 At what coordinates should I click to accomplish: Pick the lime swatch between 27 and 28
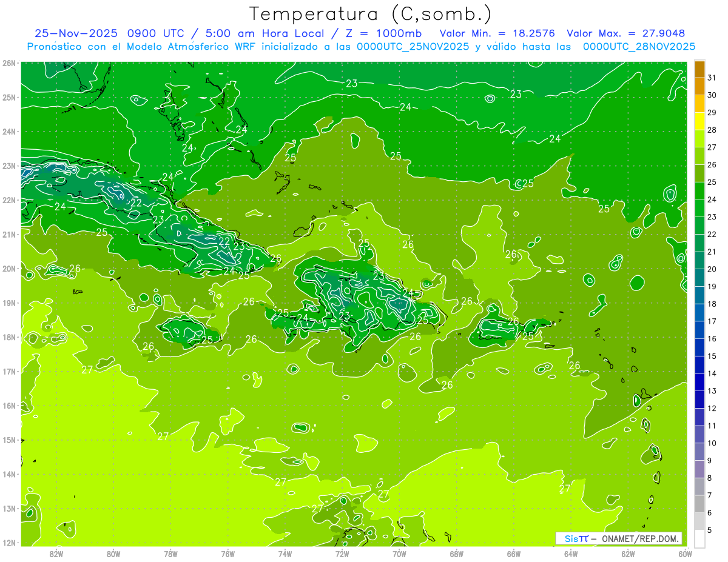699,138
